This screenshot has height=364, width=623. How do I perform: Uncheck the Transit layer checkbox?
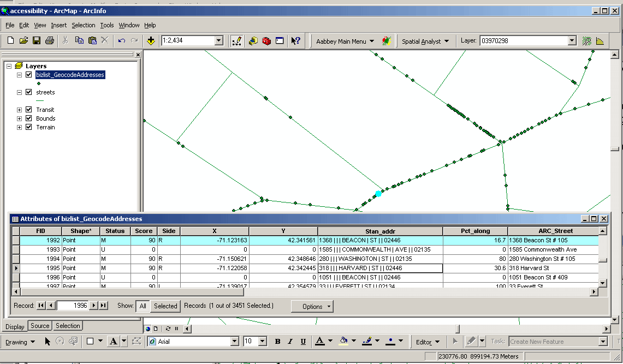(x=29, y=109)
